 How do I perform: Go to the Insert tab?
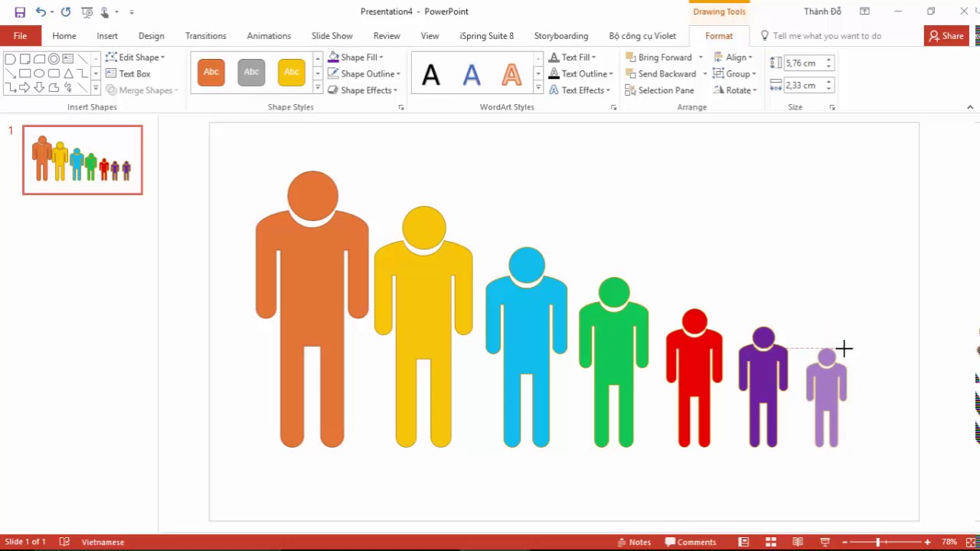click(107, 36)
